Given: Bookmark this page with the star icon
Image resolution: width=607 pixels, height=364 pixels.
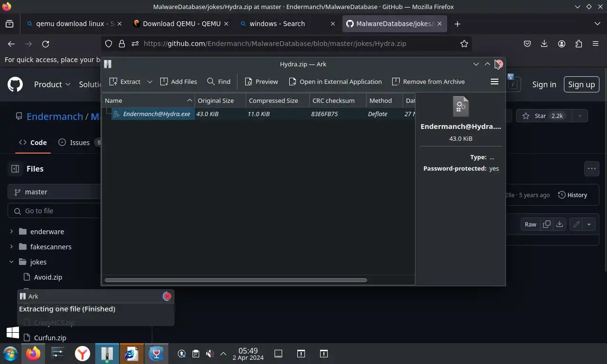Looking at the screenshot, I should (x=464, y=44).
